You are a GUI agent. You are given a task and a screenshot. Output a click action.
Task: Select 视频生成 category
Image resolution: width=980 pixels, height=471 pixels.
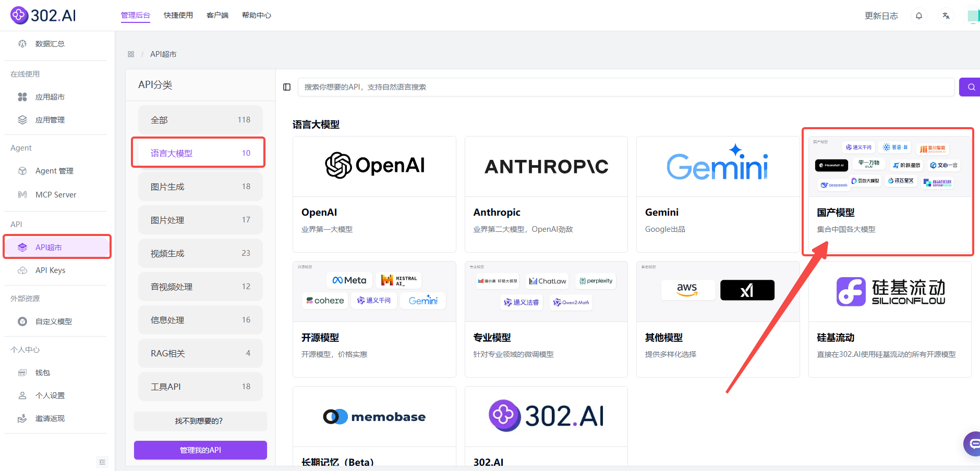click(200, 253)
